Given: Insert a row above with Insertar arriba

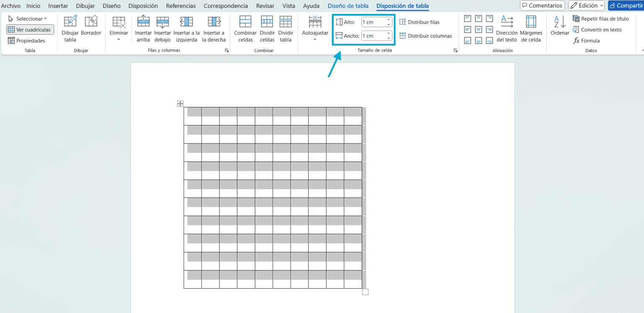Looking at the screenshot, I should 143,29.
